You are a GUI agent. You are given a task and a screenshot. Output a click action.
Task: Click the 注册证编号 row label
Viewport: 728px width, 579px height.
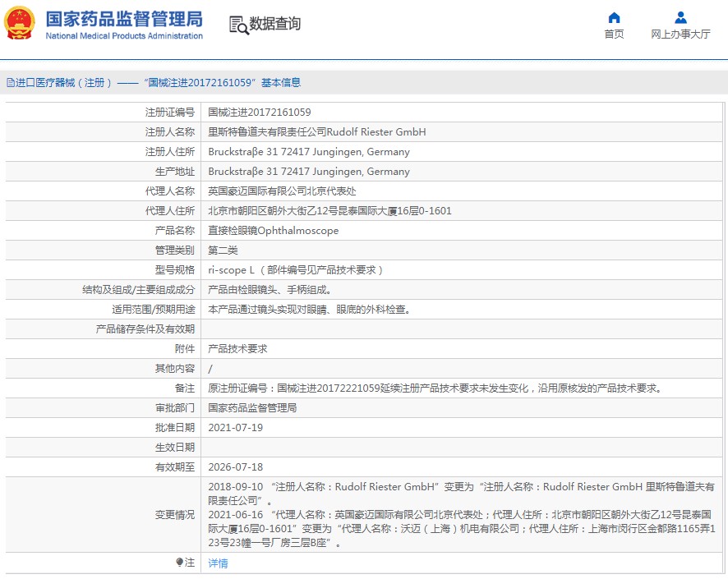170,112
